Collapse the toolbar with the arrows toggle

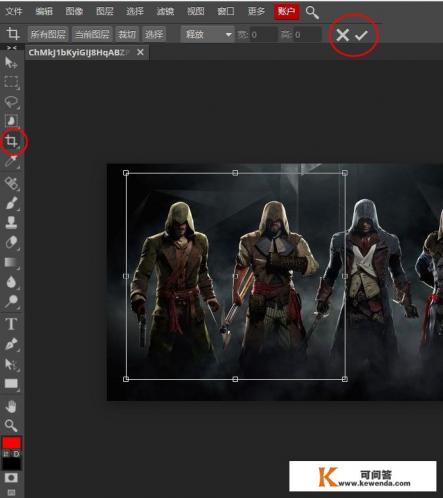[12, 48]
